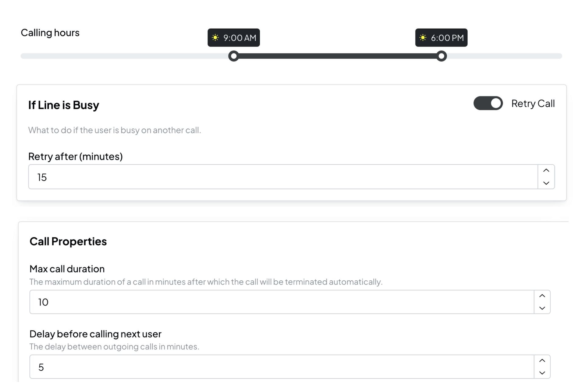The height and width of the screenshot is (392, 585).
Task: Click the Retry Call label text
Action: pos(533,103)
